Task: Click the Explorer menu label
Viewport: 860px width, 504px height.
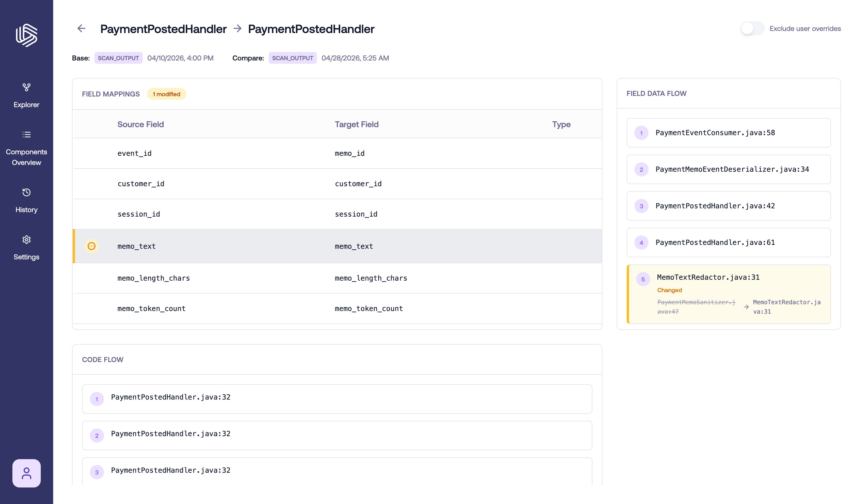Action: pyautogui.click(x=26, y=105)
